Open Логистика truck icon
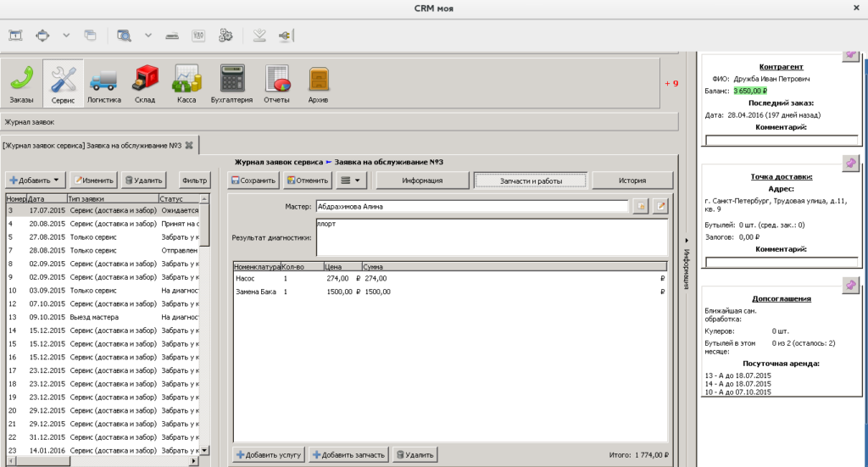Viewport: 868px width, 467px height. [103, 84]
